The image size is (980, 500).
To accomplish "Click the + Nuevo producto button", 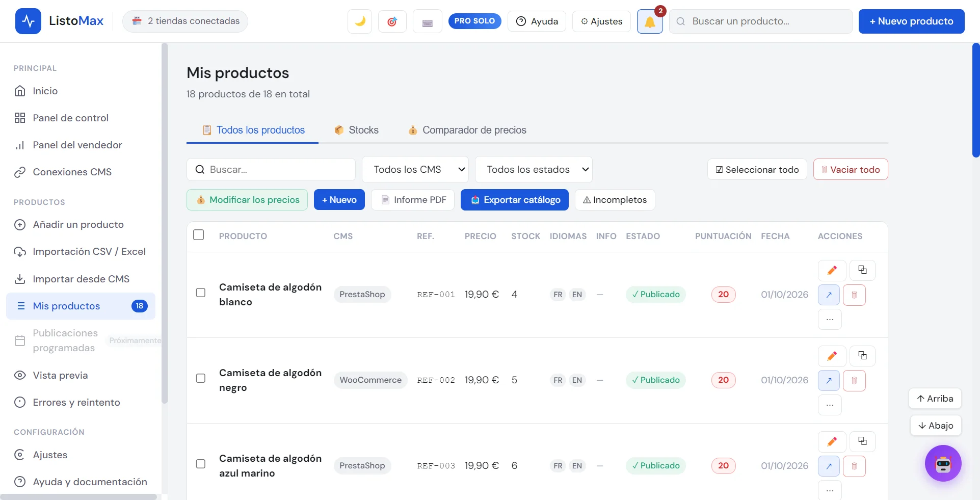I will (x=911, y=21).
